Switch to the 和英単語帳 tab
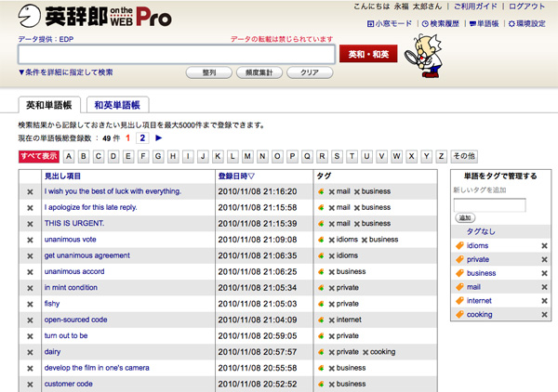 [x=117, y=105]
